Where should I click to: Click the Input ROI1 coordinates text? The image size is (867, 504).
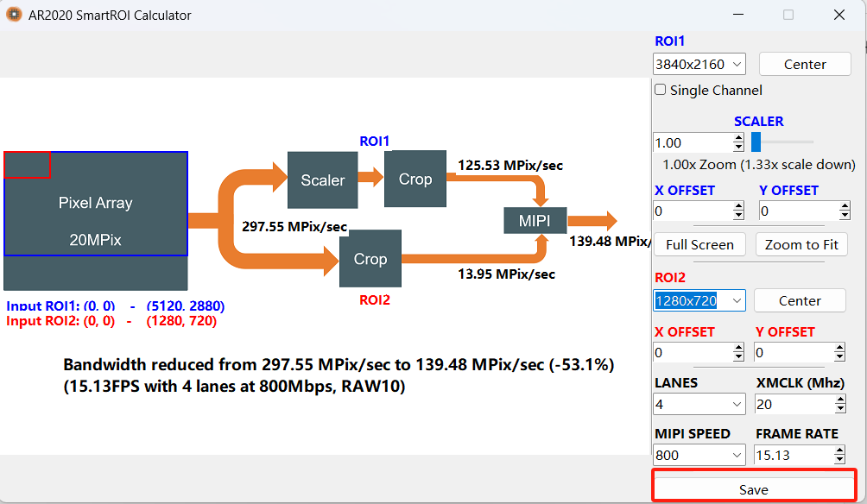click(115, 306)
